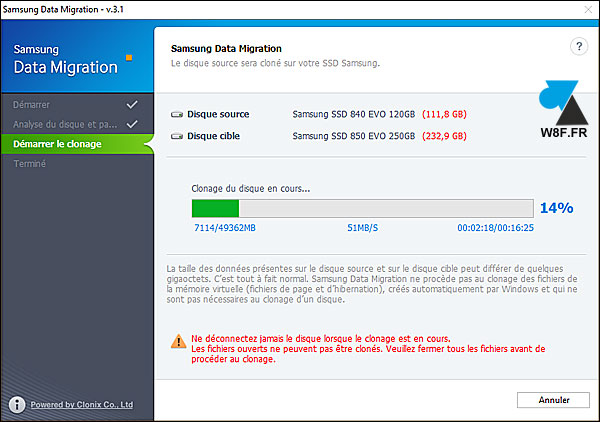Click the Samsung Data Migration logo in sidebar
This screenshot has height=422, width=600.
[x=65, y=59]
